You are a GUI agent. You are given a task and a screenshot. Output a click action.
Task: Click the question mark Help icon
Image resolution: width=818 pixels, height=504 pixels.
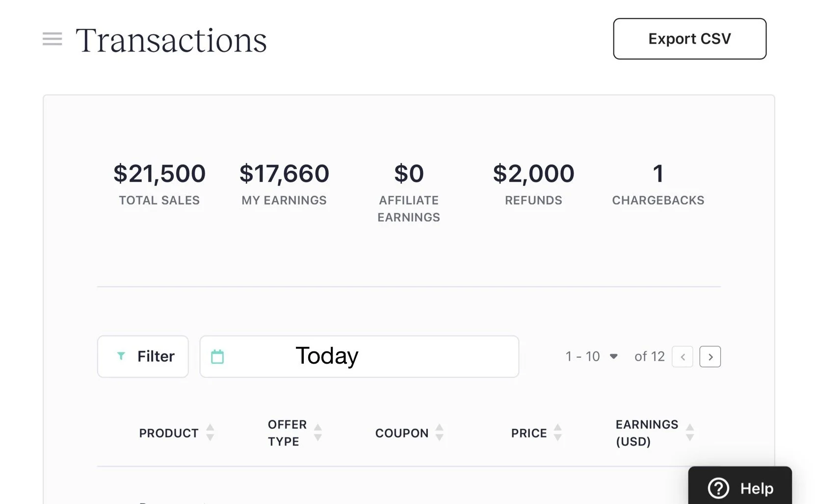(718, 488)
